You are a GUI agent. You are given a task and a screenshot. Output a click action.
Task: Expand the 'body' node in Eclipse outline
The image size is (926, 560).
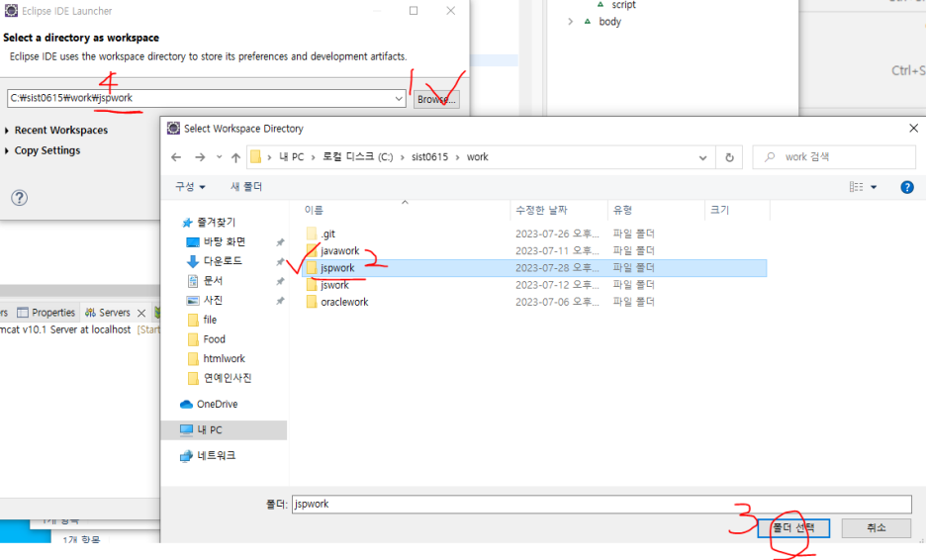click(570, 22)
